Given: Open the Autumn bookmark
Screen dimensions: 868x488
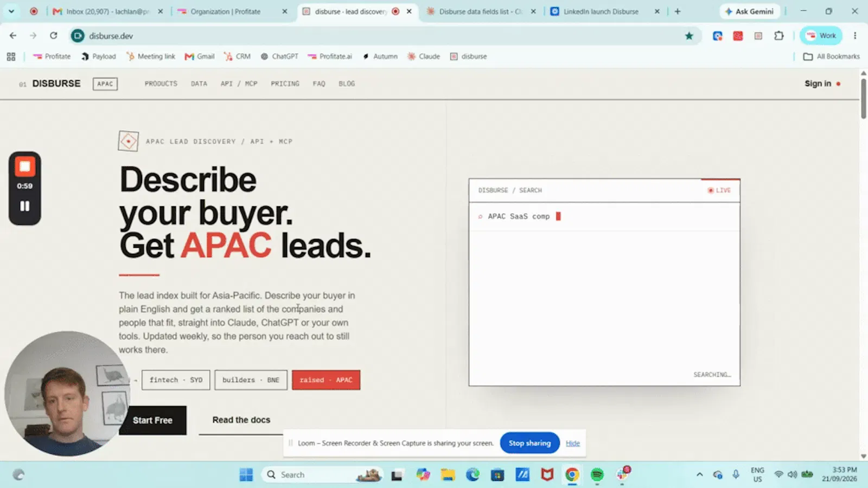Looking at the screenshot, I should pyautogui.click(x=380, y=56).
